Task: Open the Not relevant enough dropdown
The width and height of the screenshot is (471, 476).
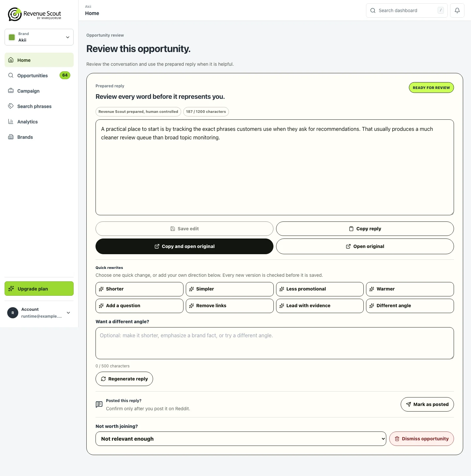Action: click(241, 439)
